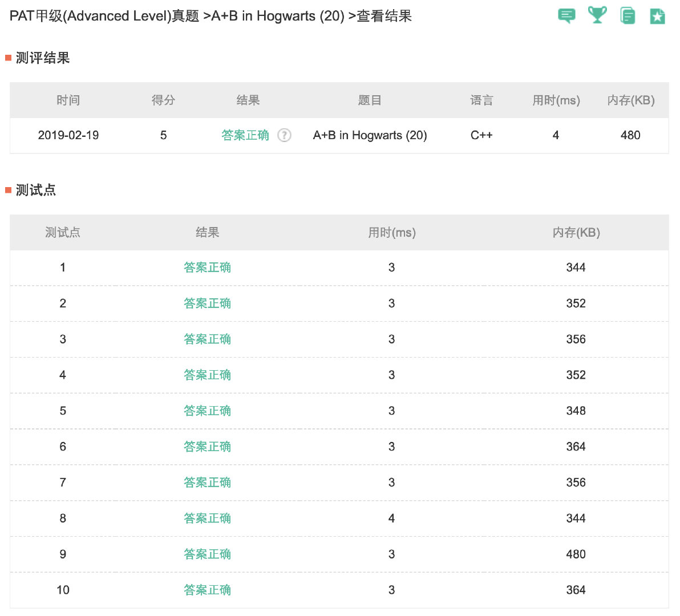Image resolution: width=680 pixels, height=616 pixels.
Task: Click memory value 348 in test point 5
Action: (x=576, y=411)
